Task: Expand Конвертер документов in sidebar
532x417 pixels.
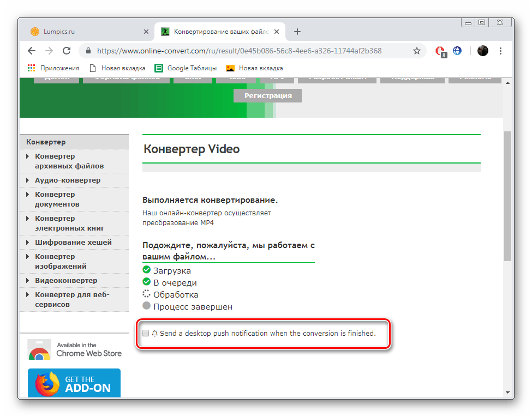Action: (x=57, y=199)
